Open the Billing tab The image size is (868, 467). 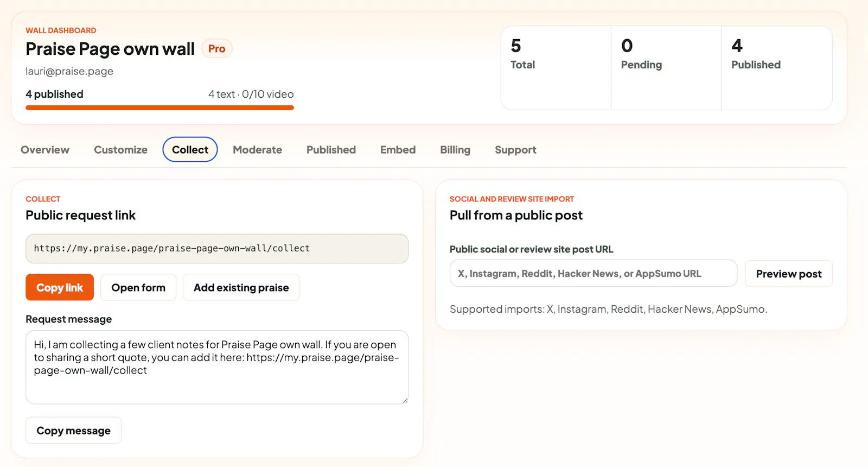(455, 150)
